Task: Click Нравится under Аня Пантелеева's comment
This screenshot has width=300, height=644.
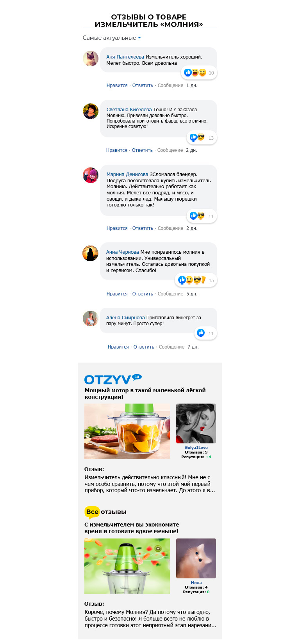Action: point(117,85)
